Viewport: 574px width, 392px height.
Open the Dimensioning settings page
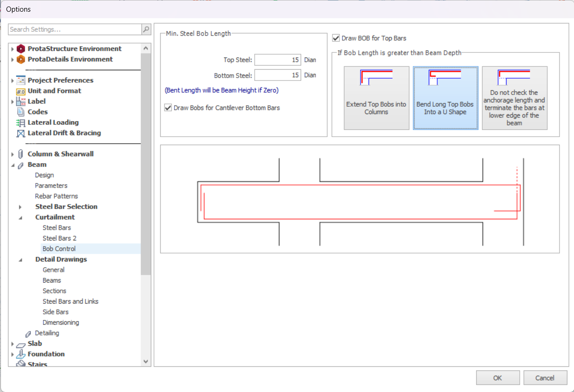tap(60, 322)
